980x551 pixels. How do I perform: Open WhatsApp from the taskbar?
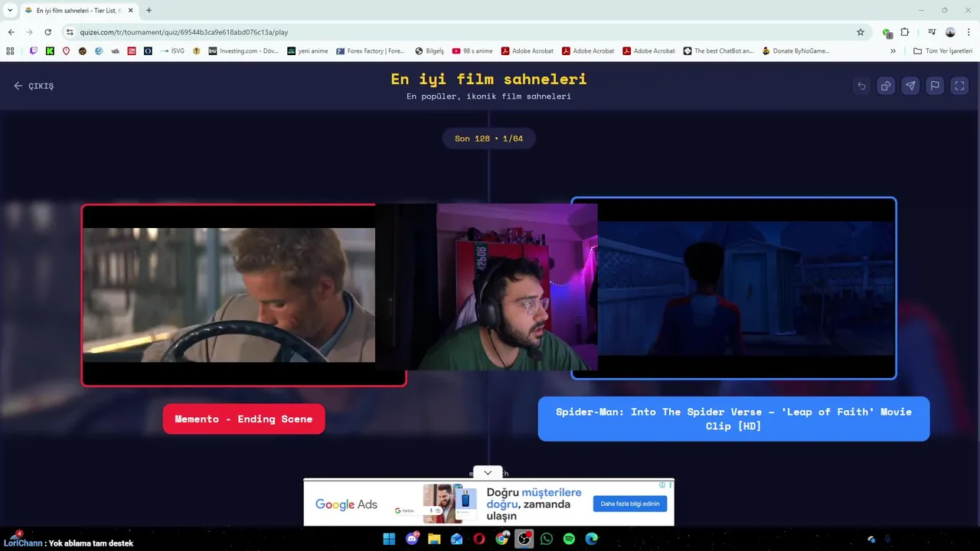point(547,539)
